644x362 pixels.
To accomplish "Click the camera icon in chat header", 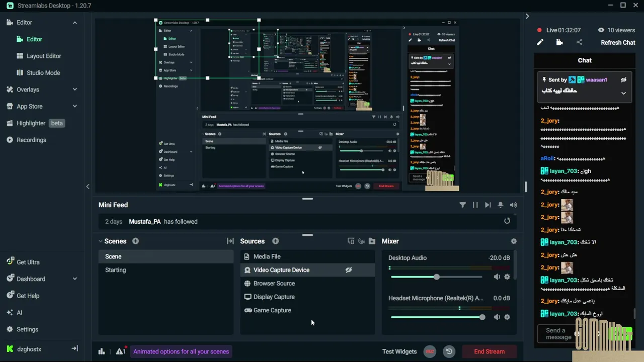I will (559, 43).
